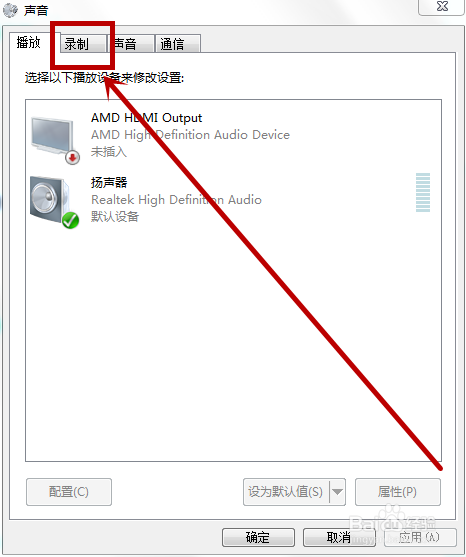Click the 设为默认值(S) button
The width and height of the screenshot is (466, 557).
pyautogui.click(x=286, y=492)
